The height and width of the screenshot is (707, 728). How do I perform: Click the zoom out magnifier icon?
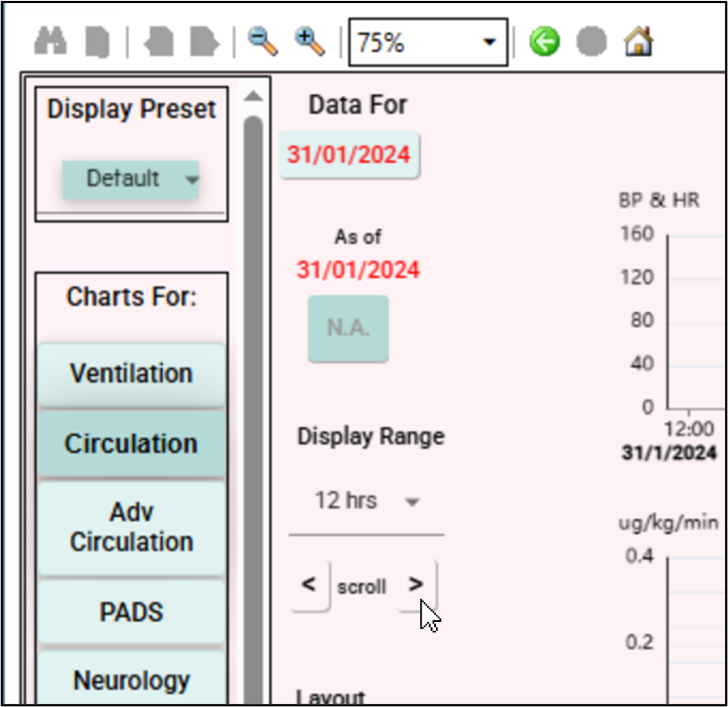coord(262,41)
